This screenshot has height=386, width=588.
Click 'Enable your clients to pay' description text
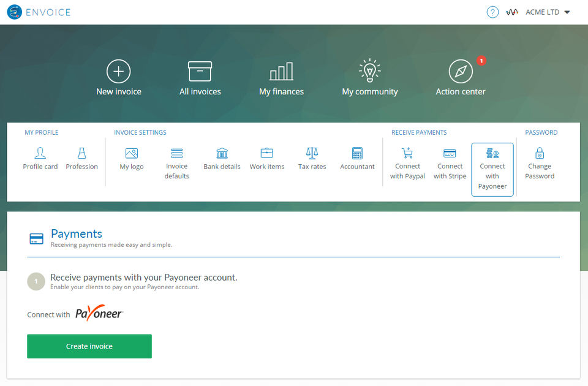pyautogui.click(x=124, y=287)
